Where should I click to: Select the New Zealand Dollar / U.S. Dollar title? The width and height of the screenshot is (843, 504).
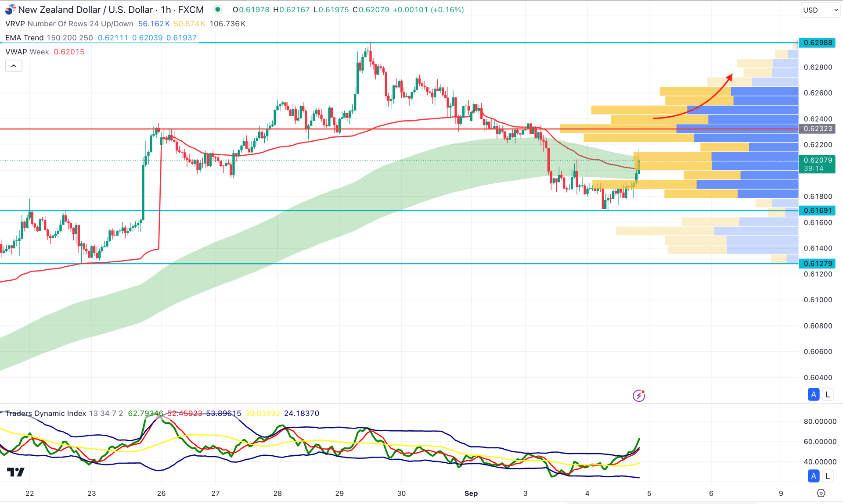click(x=86, y=10)
